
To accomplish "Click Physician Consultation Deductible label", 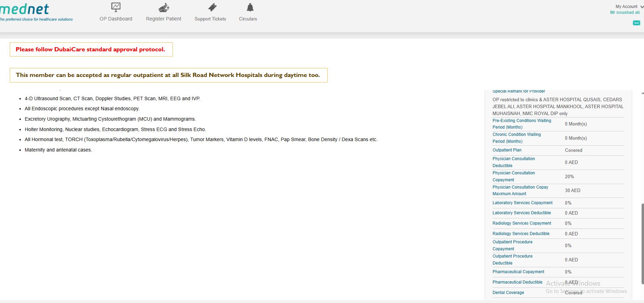I will pyautogui.click(x=514, y=162).
